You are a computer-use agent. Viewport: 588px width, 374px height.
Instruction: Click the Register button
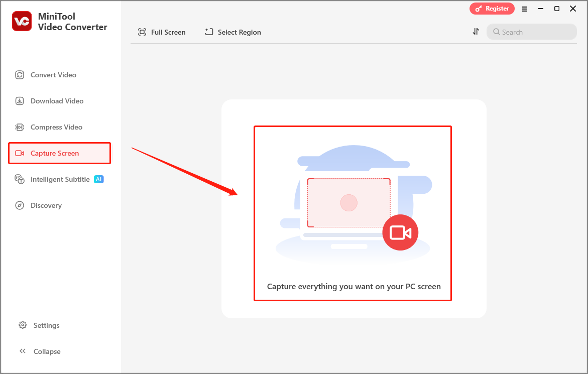point(492,9)
